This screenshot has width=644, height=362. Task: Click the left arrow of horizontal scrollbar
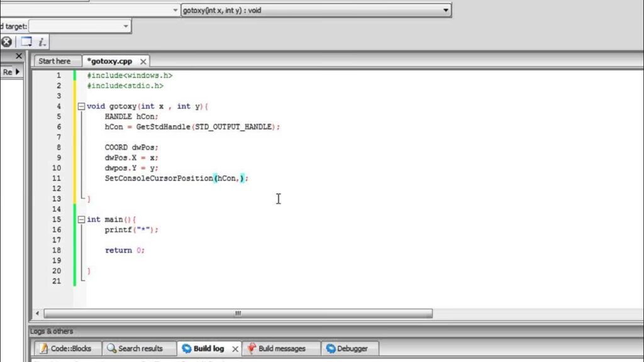point(38,313)
